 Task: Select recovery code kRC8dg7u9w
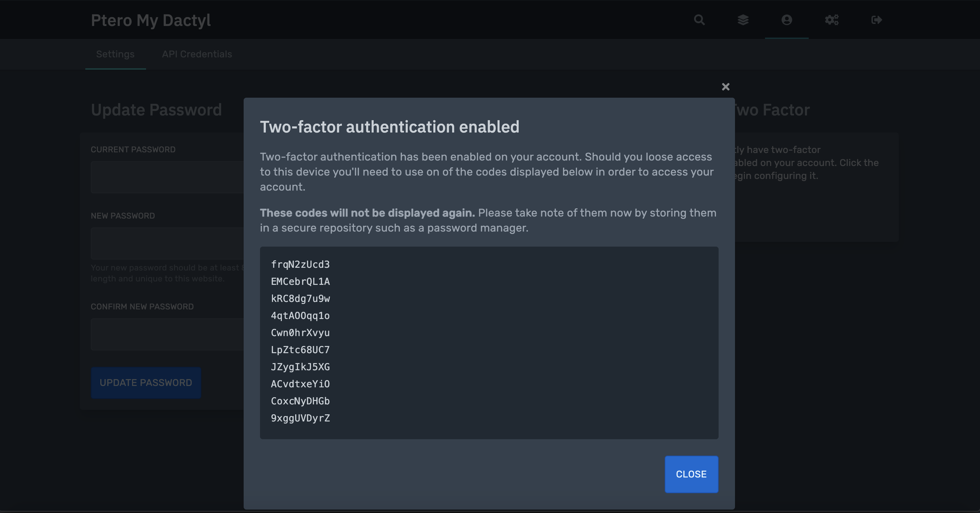[x=300, y=299]
